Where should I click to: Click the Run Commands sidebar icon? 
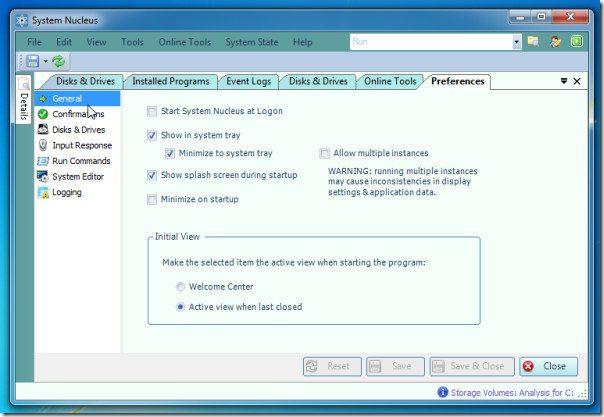43,161
